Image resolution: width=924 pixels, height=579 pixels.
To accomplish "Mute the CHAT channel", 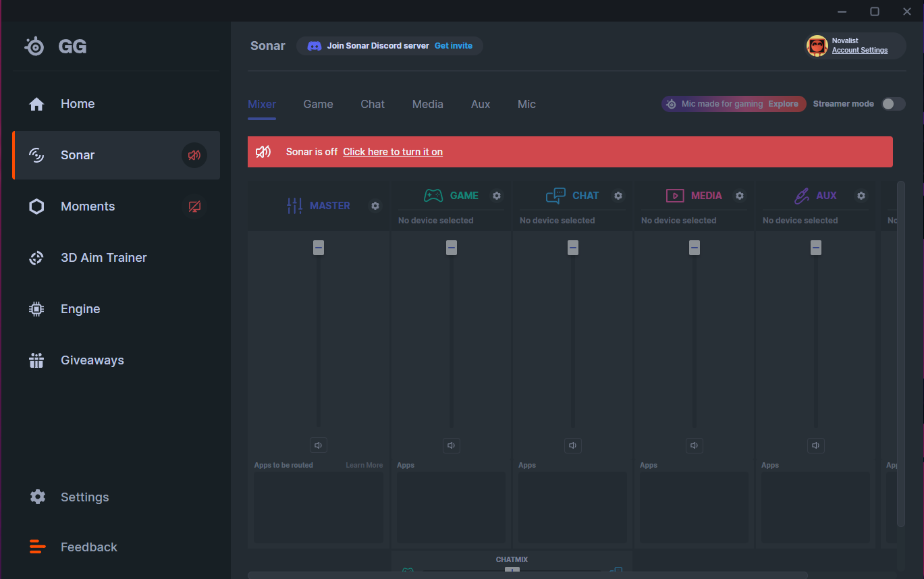I will (x=573, y=445).
